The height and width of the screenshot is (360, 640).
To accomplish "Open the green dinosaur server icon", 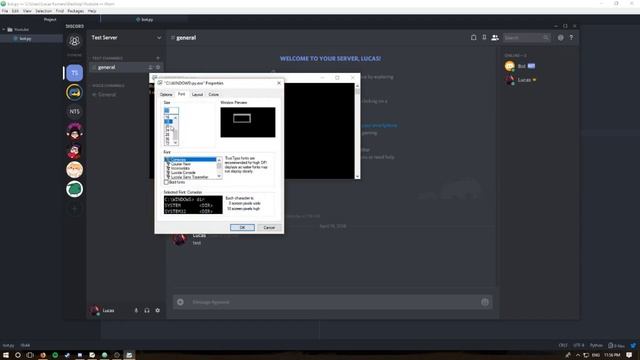I will click(74, 189).
